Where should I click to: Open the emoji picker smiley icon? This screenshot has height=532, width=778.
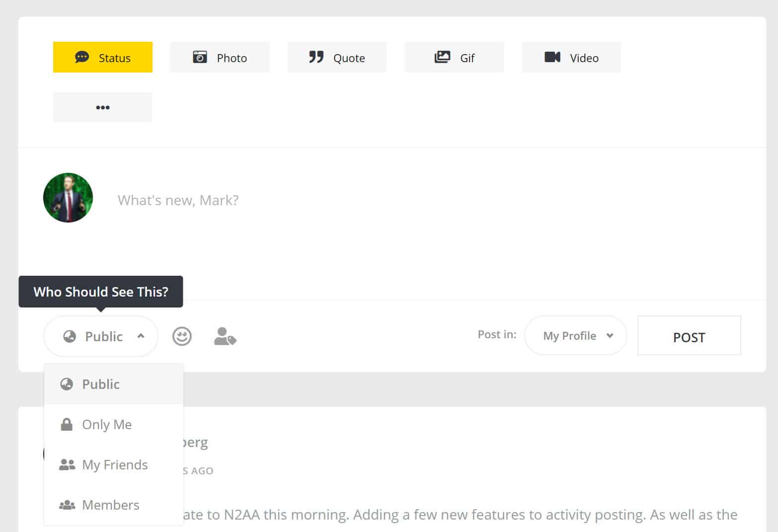click(182, 336)
